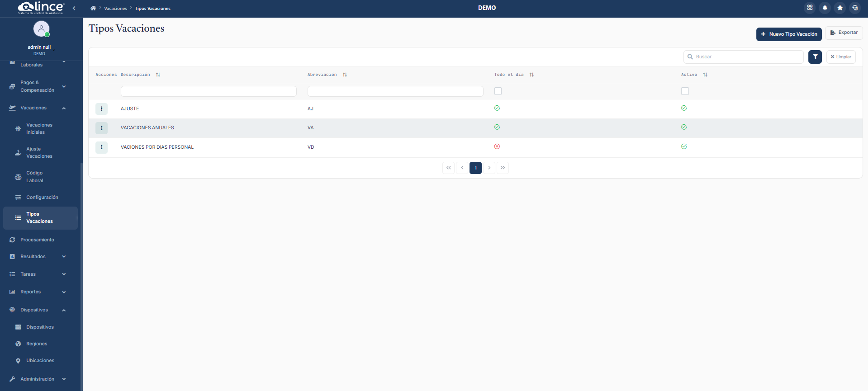Toggle the 'Activo' filter checkbox
868x391 pixels.
point(685,91)
